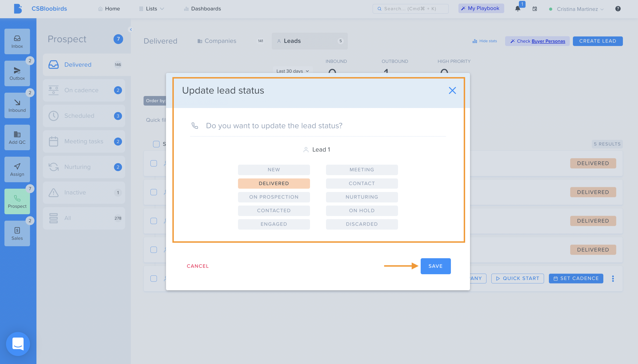Select the NEW status option
Image resolution: width=638 pixels, height=364 pixels.
tap(274, 170)
